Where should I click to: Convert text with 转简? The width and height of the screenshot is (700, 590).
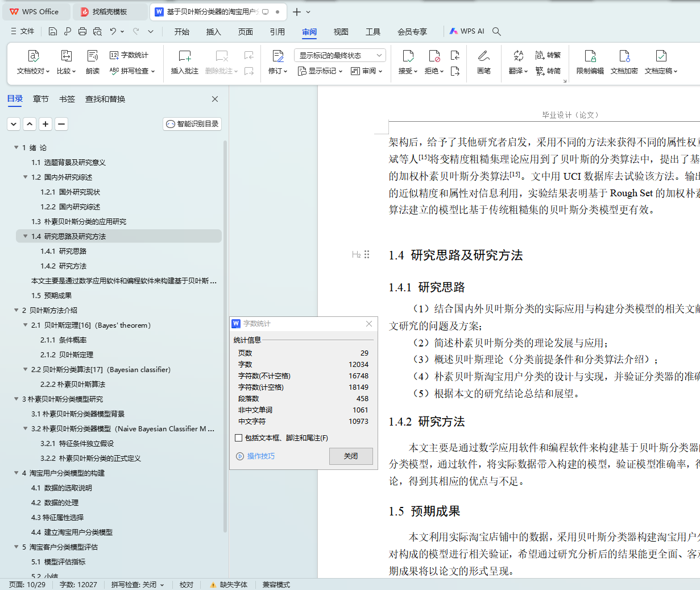pos(548,71)
